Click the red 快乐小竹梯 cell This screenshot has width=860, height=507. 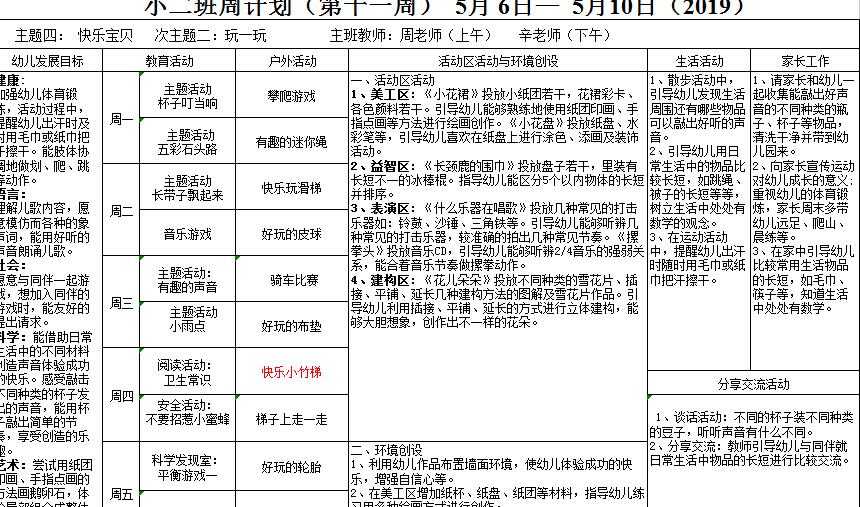291,372
